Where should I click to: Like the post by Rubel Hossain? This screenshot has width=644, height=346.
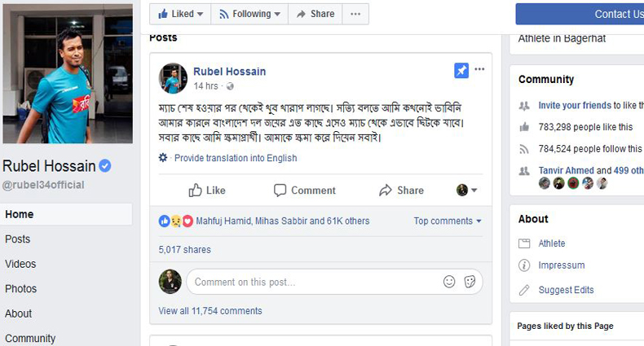coord(207,191)
